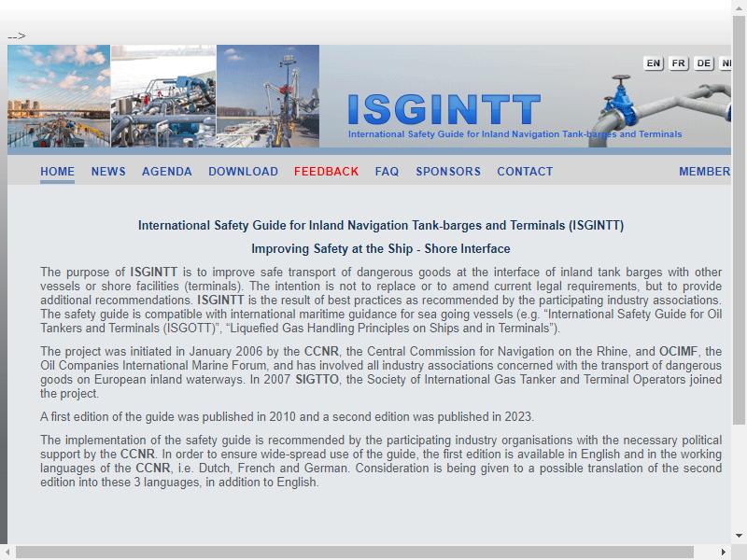747x560 pixels.
Task: Click the vertical scrollbar down arrow
Action: 739,536
